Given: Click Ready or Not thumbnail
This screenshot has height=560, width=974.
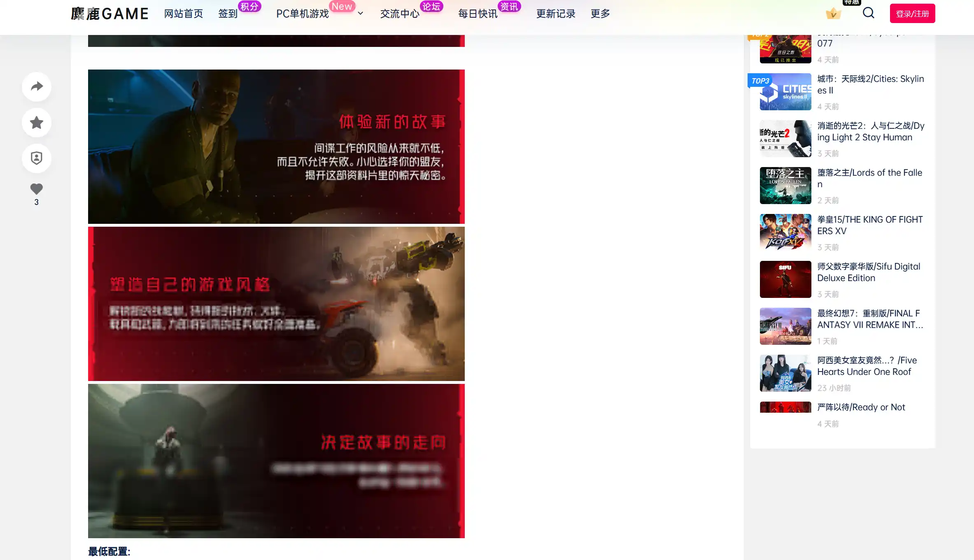Looking at the screenshot, I should [785, 407].
